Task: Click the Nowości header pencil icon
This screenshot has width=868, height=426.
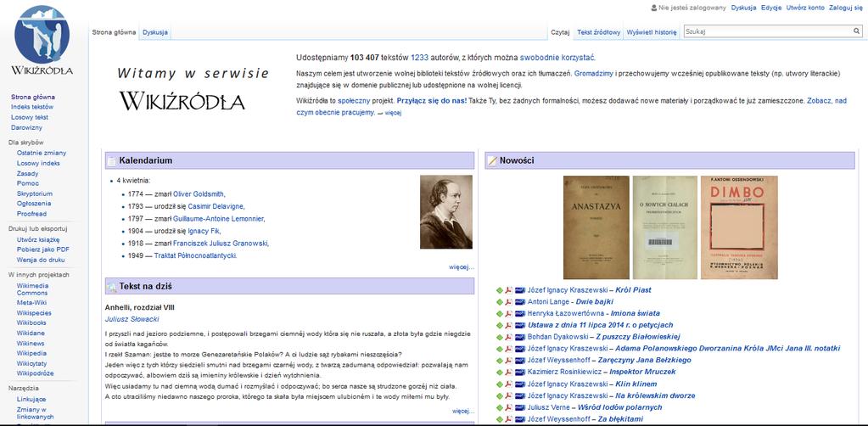Action: click(491, 160)
